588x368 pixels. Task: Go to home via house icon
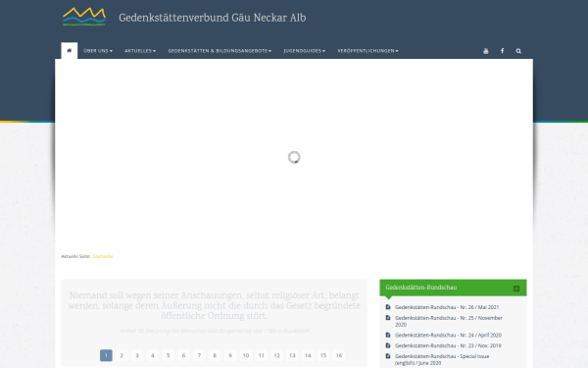pos(69,50)
